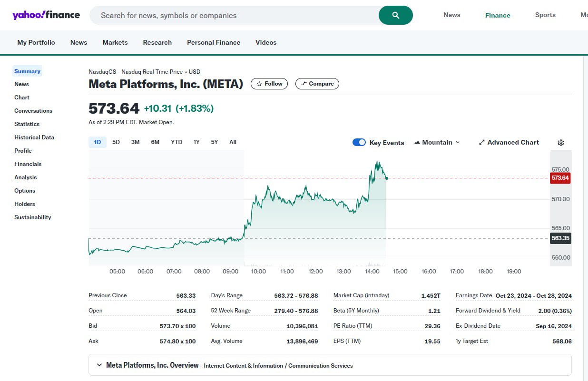
Task: Click the Yahoo Finance logo
Action: coord(46,15)
